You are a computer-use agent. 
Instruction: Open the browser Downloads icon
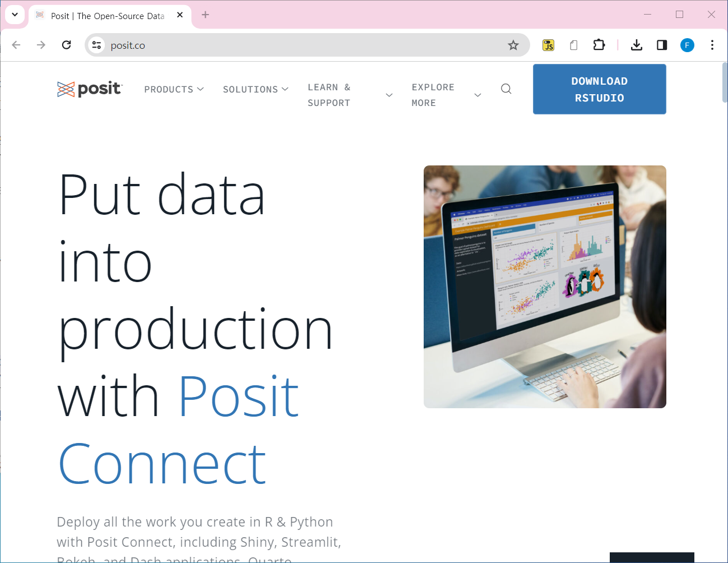tap(637, 45)
